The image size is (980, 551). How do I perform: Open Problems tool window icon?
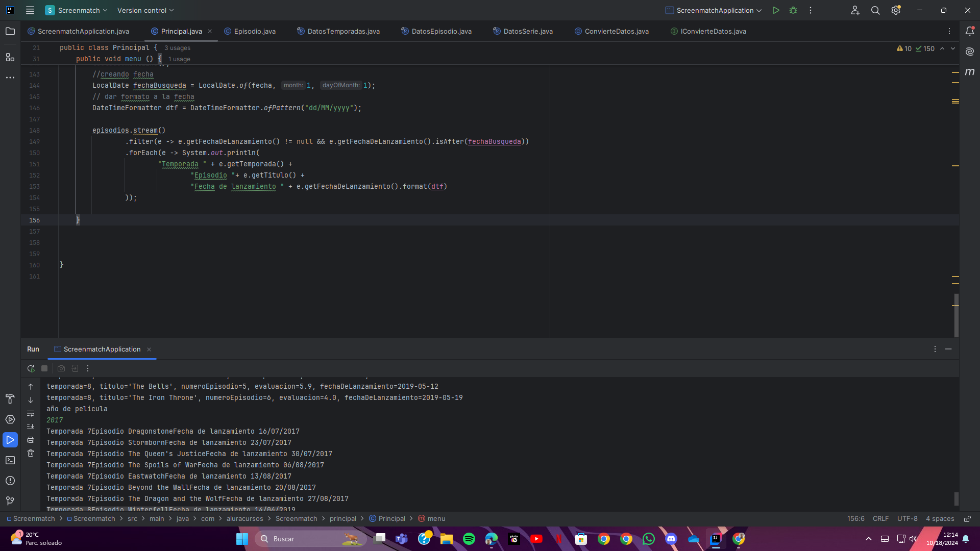click(x=10, y=481)
